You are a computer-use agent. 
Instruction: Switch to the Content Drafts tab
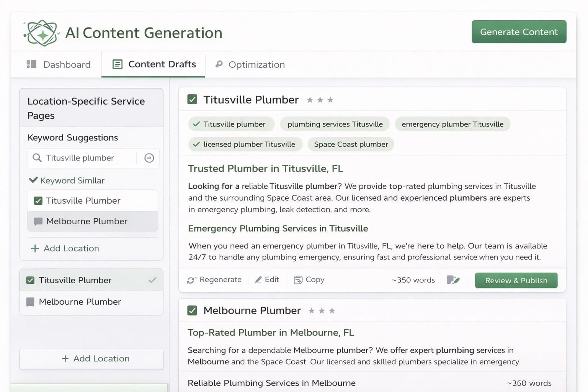[153, 64]
